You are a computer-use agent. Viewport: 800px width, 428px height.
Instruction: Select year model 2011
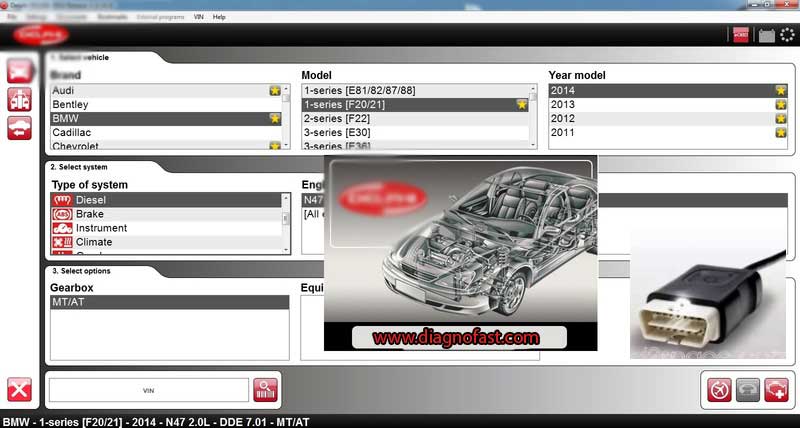(x=668, y=133)
